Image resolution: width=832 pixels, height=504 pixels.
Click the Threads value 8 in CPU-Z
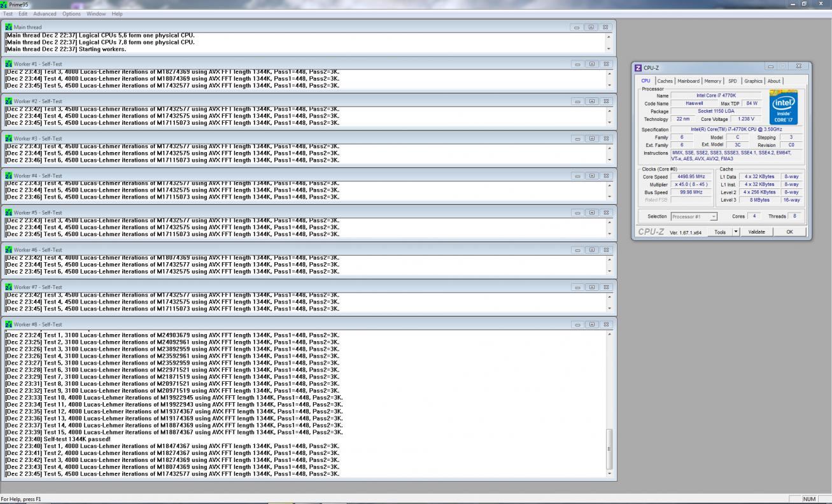794,216
